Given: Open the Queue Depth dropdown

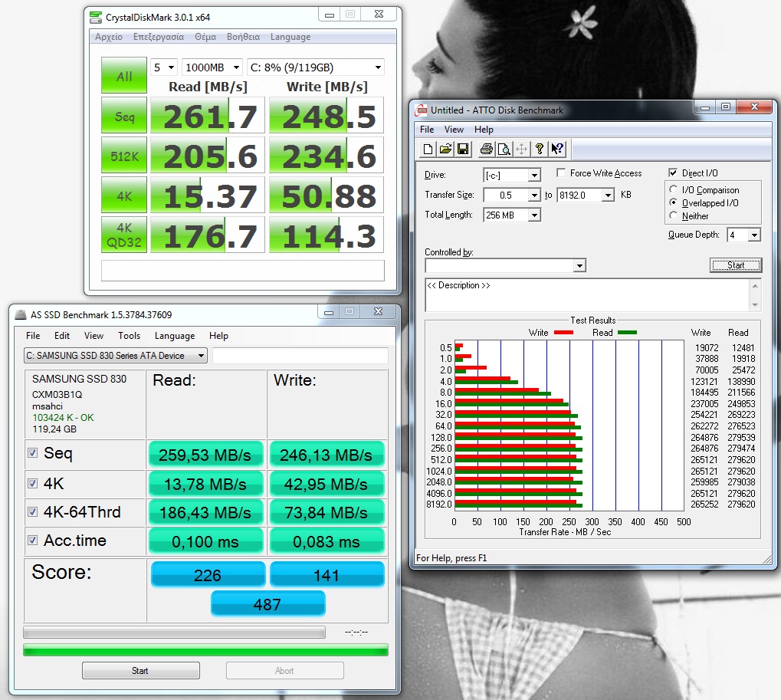Looking at the screenshot, I should click(755, 235).
